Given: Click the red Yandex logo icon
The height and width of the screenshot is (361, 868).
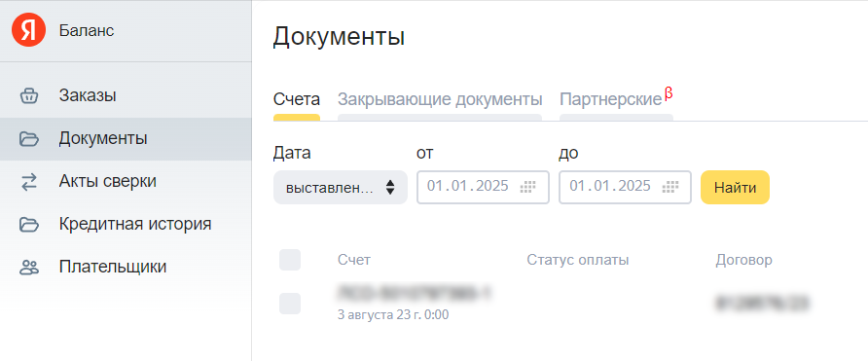Looking at the screenshot, I should (x=28, y=30).
